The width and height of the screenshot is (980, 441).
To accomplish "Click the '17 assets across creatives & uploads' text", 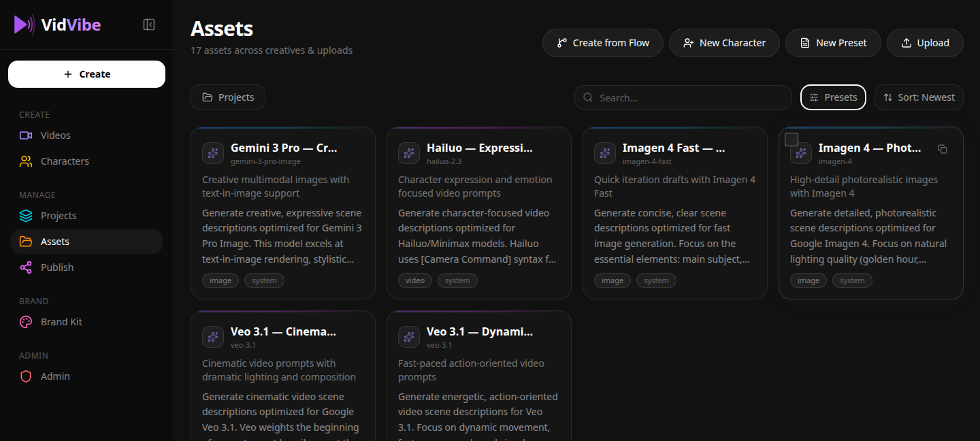I will 272,50.
